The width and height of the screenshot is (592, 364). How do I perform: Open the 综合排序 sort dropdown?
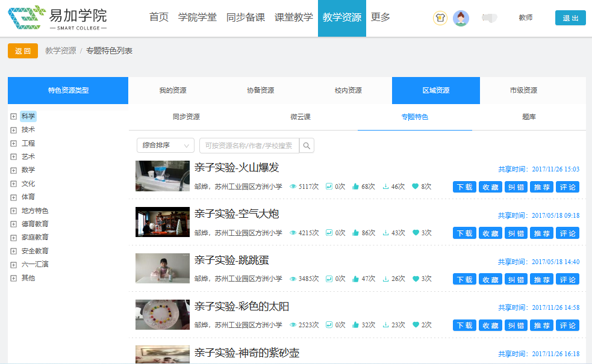(x=166, y=145)
